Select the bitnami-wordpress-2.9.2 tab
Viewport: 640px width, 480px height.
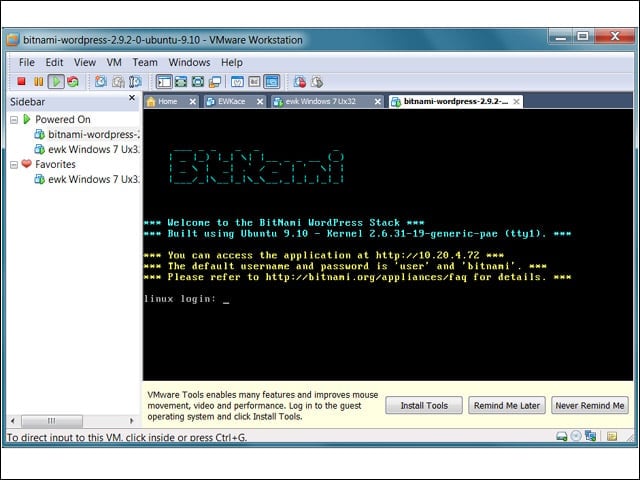click(455, 101)
